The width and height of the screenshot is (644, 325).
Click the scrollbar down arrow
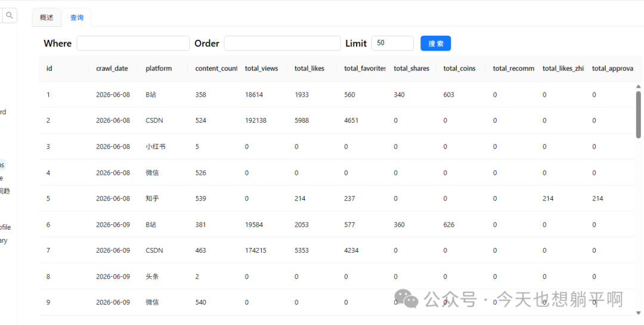[x=638, y=313]
